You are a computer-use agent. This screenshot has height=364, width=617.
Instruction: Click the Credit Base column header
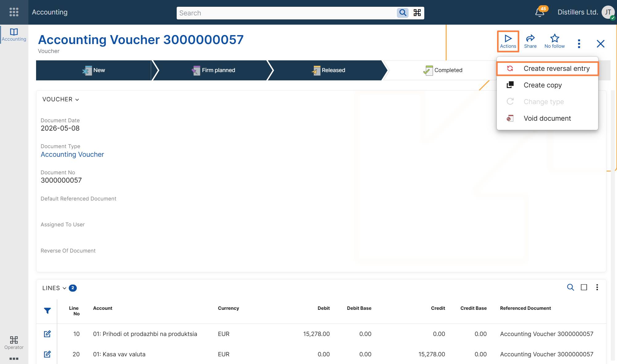point(473,308)
